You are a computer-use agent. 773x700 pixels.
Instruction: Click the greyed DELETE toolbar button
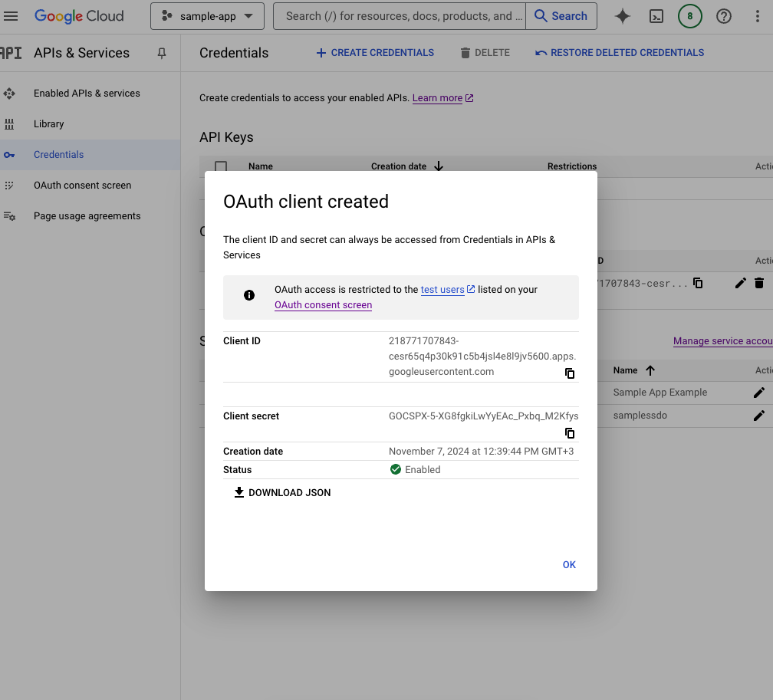tap(485, 53)
